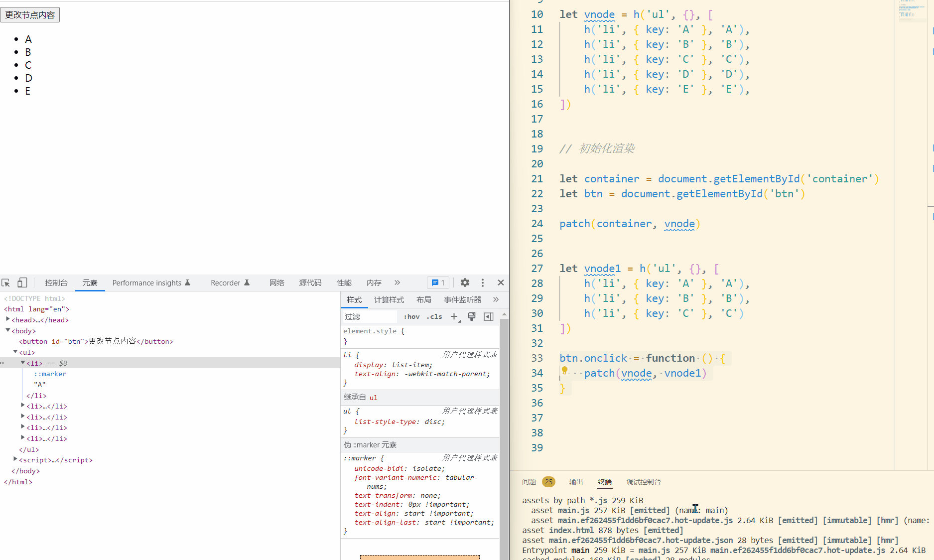Show more DevTools panel tabs
The height and width of the screenshot is (560, 934).
(397, 282)
